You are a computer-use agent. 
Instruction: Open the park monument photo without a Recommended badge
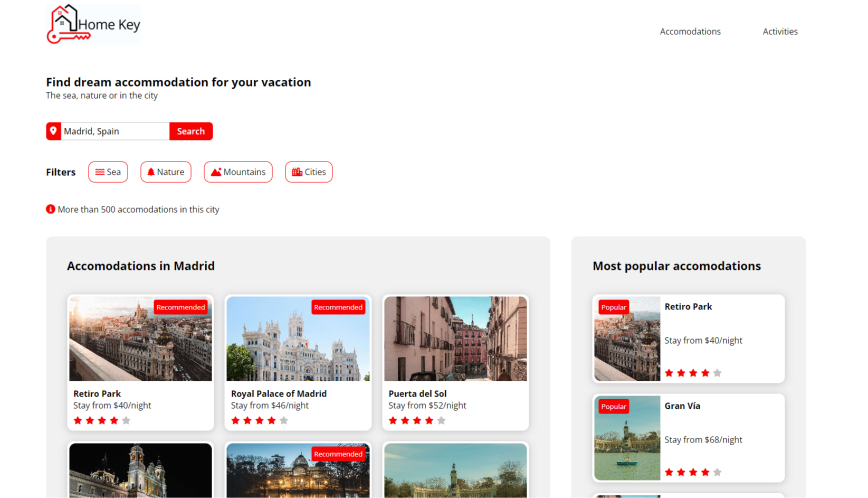pyautogui.click(x=455, y=471)
